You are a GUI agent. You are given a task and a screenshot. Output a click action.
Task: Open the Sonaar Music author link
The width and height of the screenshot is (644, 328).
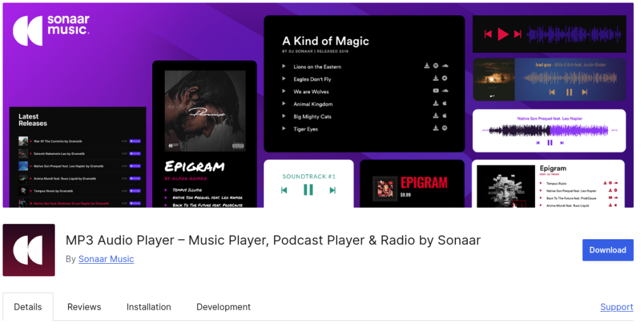pos(106,259)
